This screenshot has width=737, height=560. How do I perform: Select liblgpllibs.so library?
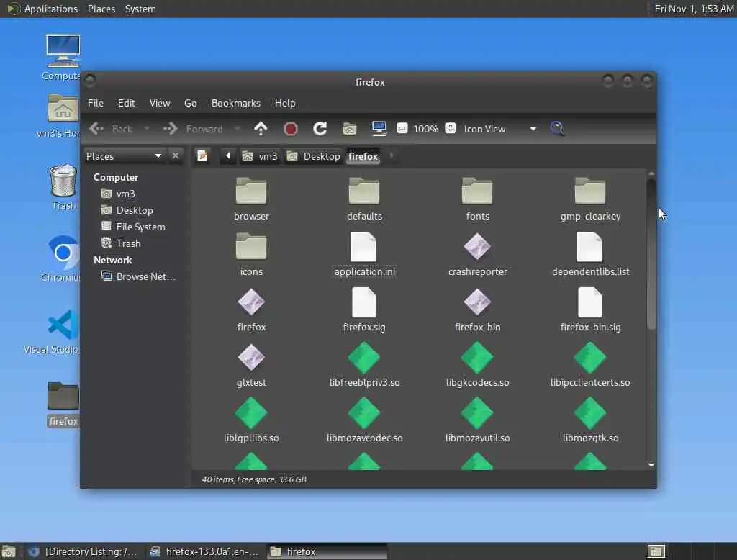(251, 421)
